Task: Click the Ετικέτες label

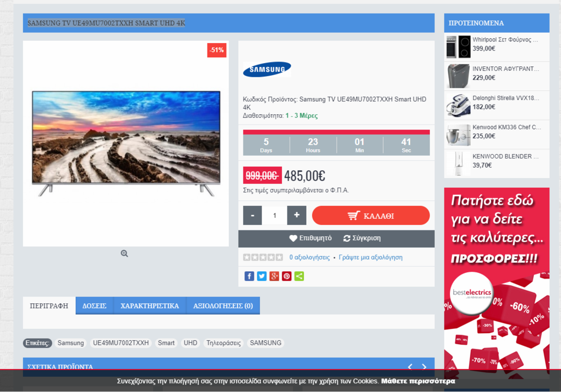Action: 38,343
